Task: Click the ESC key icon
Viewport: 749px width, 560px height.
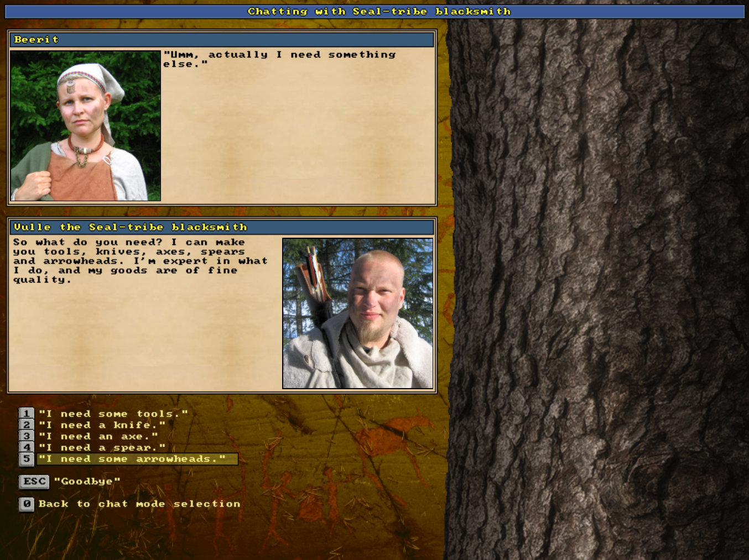Action: coord(34,482)
